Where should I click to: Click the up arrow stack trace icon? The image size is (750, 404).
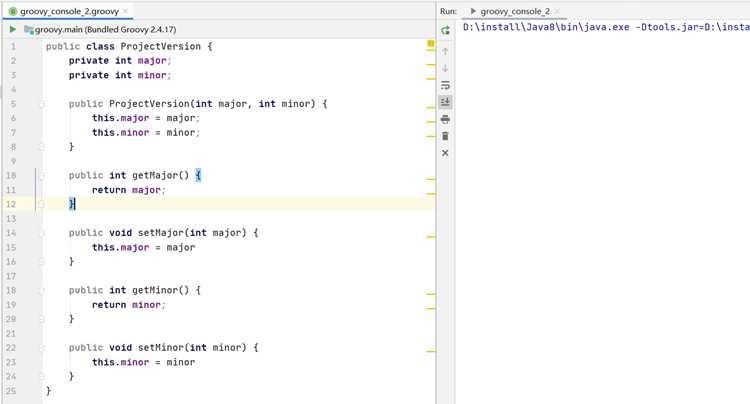445,51
